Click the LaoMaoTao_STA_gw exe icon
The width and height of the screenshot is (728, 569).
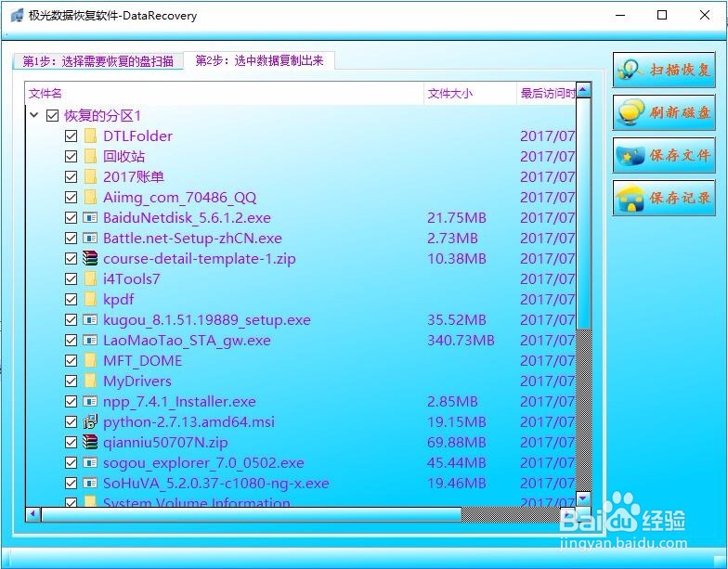pyautogui.click(x=90, y=340)
